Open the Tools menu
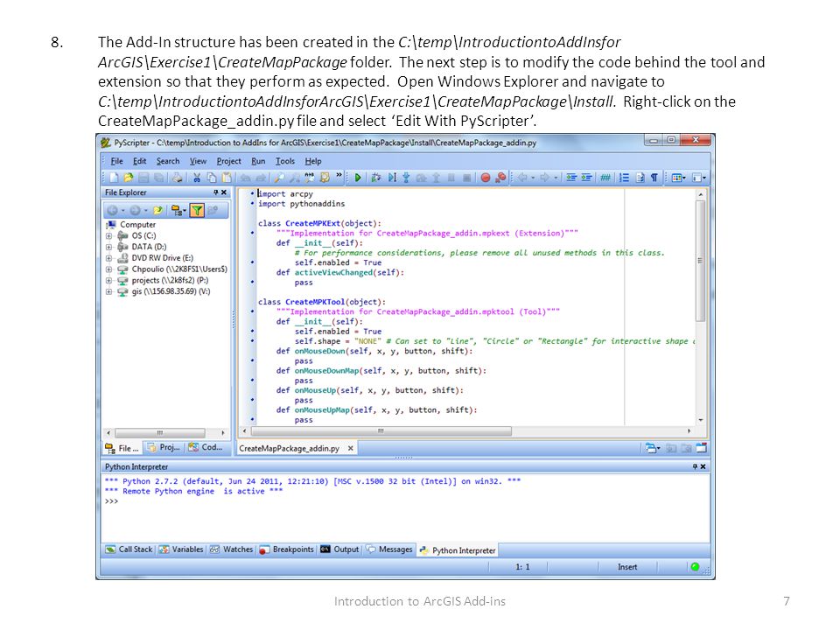This screenshot has width=840, height=630. 285,161
